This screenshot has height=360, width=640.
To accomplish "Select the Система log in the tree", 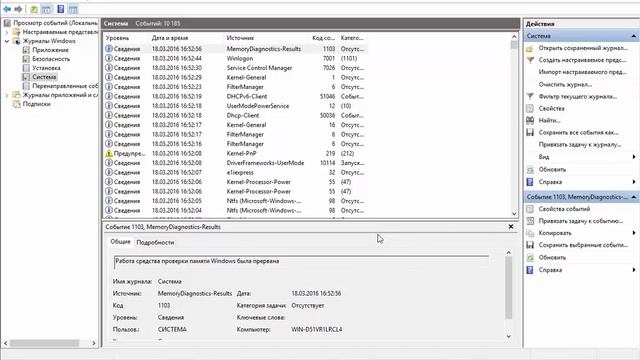I will (44, 77).
